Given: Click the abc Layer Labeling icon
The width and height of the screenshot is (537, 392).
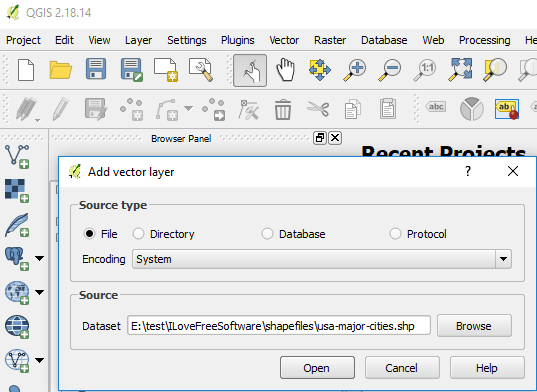Looking at the screenshot, I should [436, 106].
